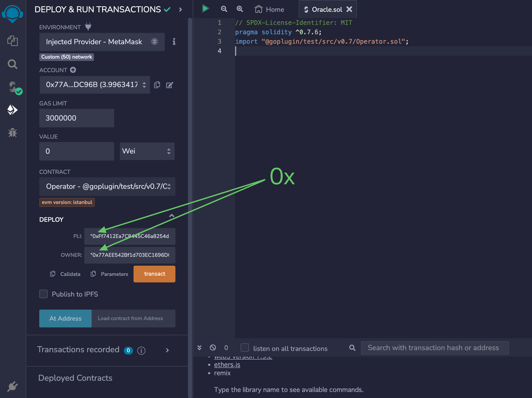Clear the terminal console output
This screenshot has height=398, width=532.
click(213, 348)
